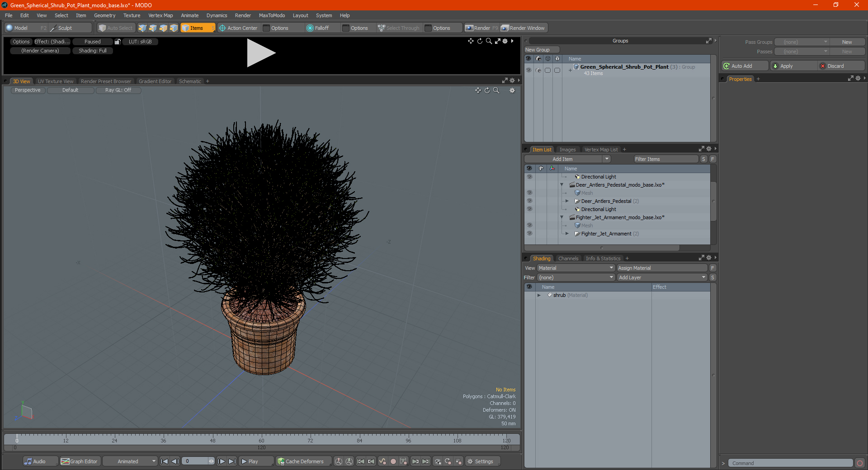Switch to Images tab

click(567, 150)
